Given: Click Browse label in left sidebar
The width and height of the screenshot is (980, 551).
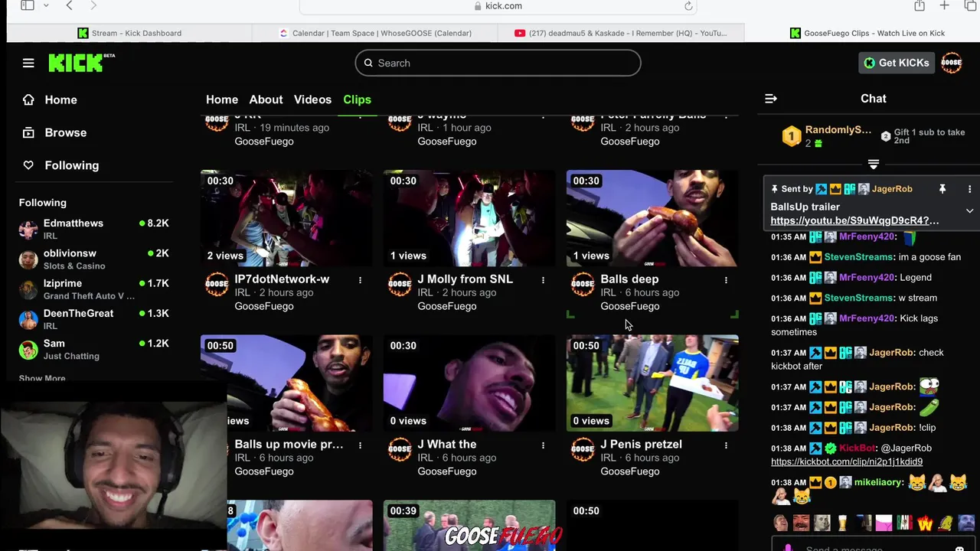Looking at the screenshot, I should [65, 132].
